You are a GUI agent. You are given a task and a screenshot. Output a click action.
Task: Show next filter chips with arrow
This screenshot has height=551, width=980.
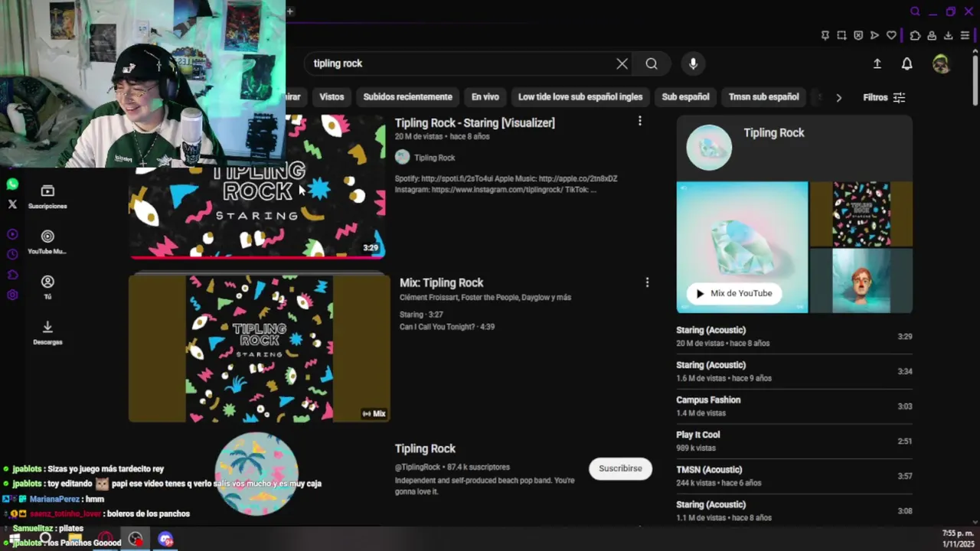[x=838, y=97]
